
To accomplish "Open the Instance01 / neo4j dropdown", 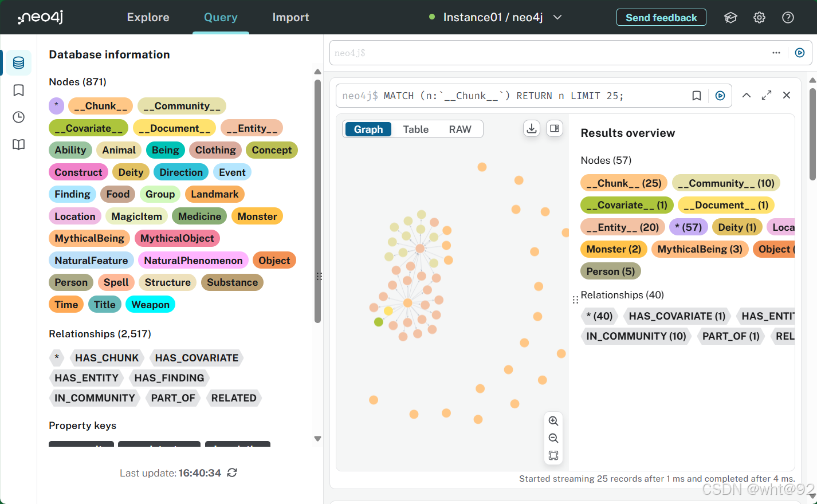I will coord(557,17).
